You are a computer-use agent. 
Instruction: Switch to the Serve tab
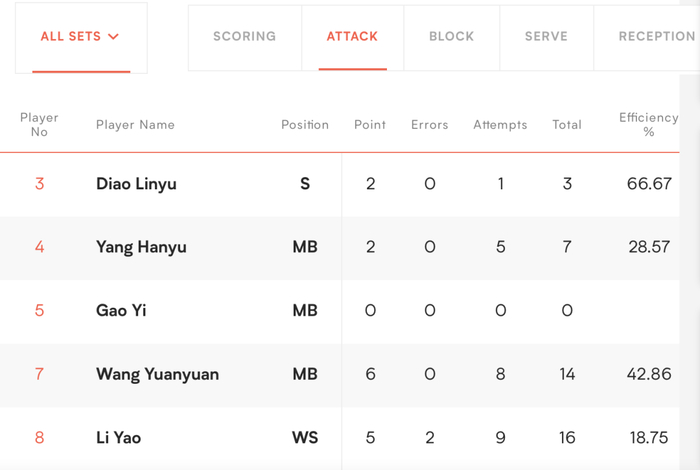546,37
